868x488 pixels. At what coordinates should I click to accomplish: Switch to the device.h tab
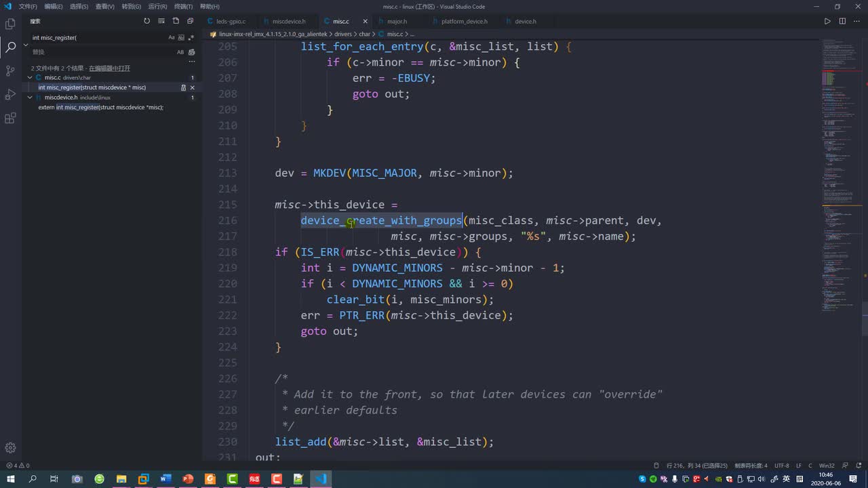coord(525,22)
